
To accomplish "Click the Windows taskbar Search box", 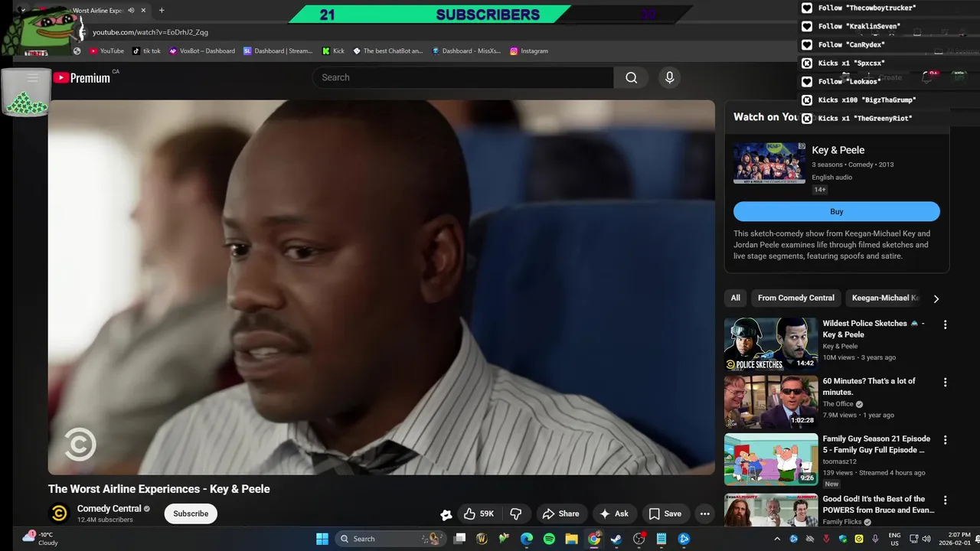I will [x=390, y=539].
